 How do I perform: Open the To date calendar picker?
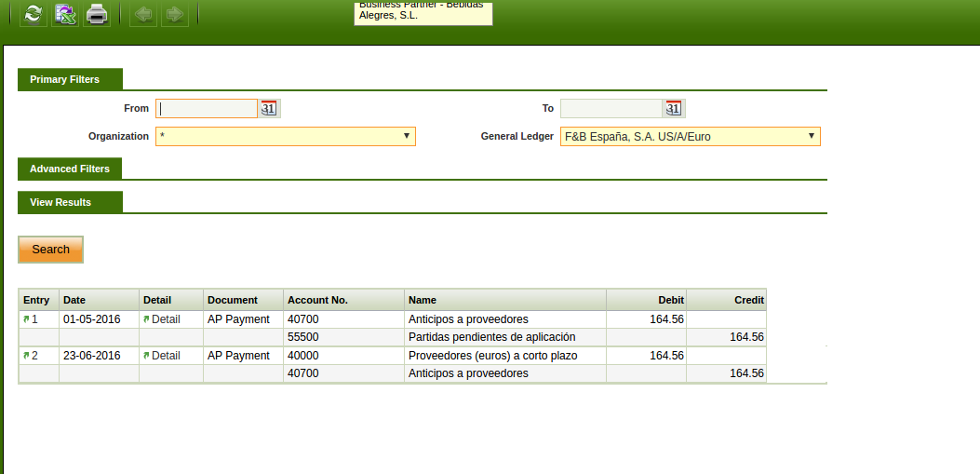coord(673,108)
